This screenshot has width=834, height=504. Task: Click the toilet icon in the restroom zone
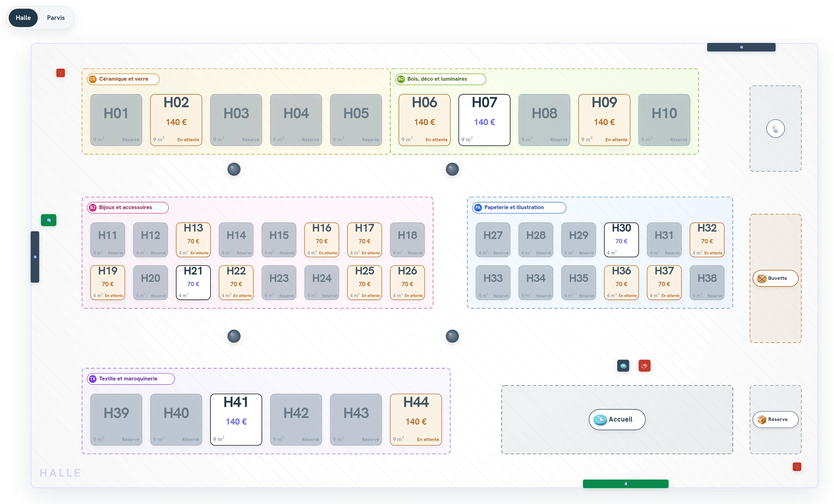coord(775,129)
